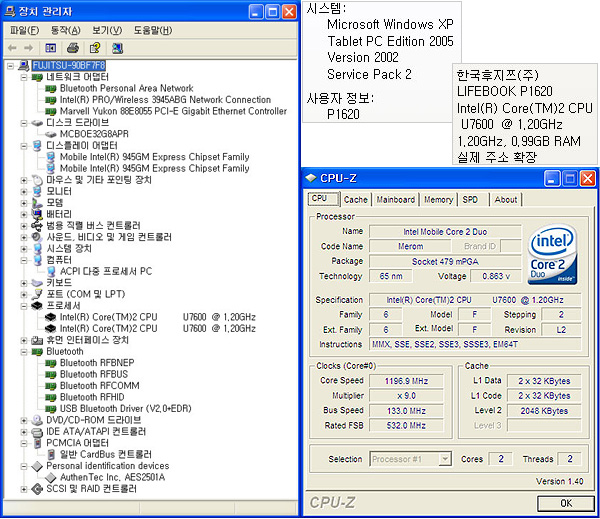The image size is (600, 519).
Task: Select Bluetooth RFCOMM device entry
Action: point(99,386)
